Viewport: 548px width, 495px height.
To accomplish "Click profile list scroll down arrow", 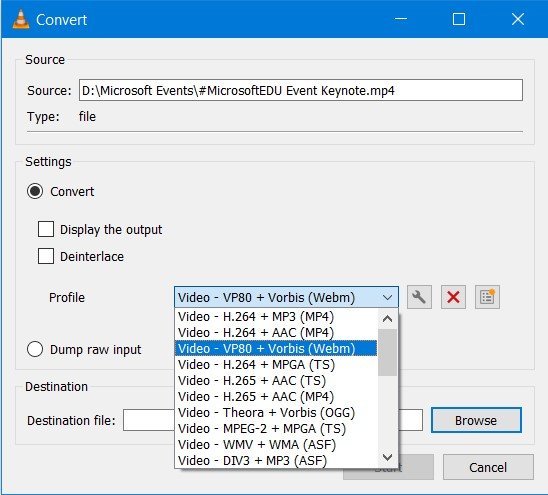I will (x=387, y=457).
